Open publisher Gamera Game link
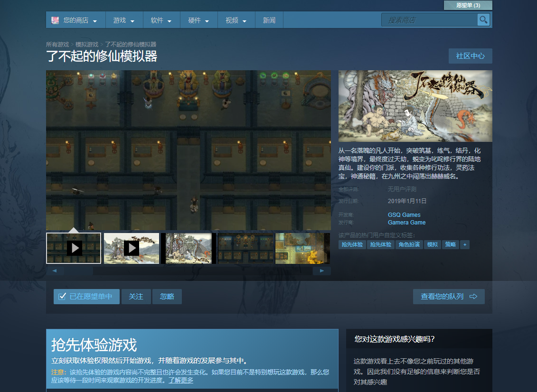 406,223
